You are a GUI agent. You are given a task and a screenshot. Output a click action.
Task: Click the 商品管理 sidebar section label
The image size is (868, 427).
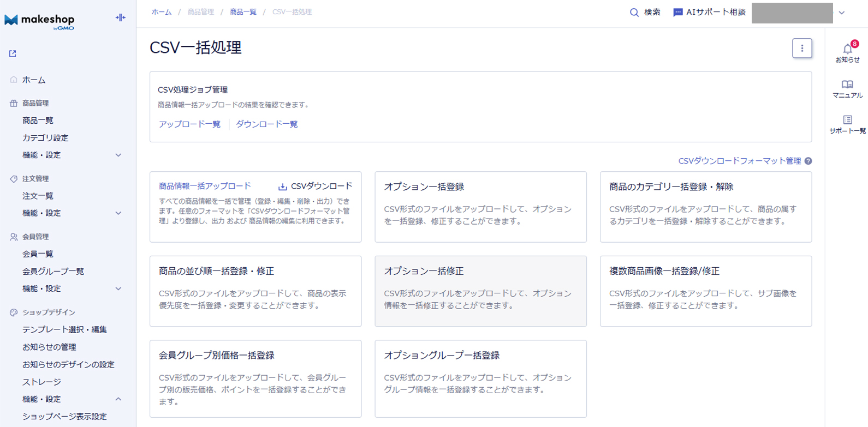click(35, 103)
